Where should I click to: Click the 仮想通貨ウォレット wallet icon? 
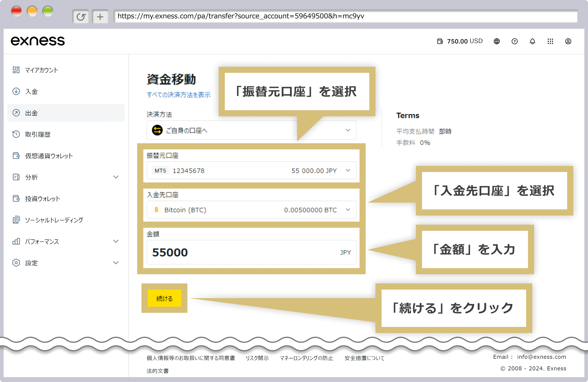click(x=16, y=155)
